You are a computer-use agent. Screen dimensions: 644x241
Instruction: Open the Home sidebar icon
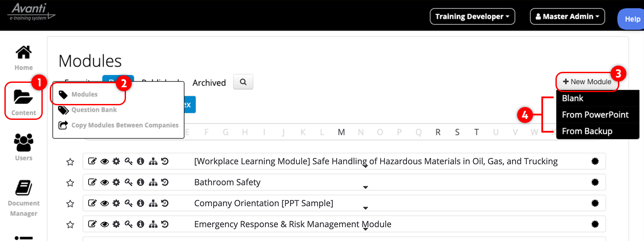point(24,52)
